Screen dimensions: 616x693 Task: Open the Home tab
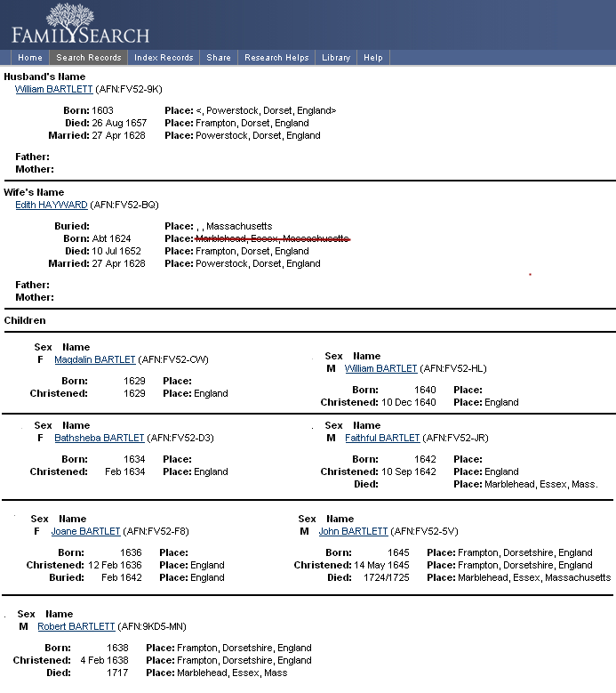click(x=29, y=58)
